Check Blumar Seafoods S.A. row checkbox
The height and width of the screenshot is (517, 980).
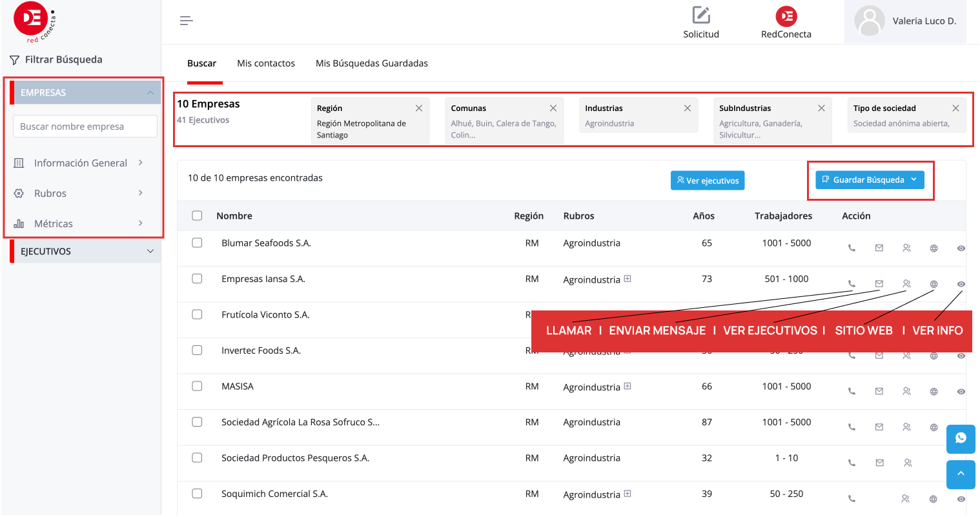pos(197,243)
